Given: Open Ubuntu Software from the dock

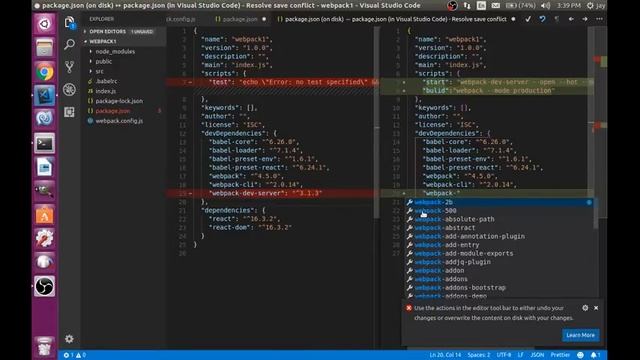Looking at the screenshot, I should [44, 215].
